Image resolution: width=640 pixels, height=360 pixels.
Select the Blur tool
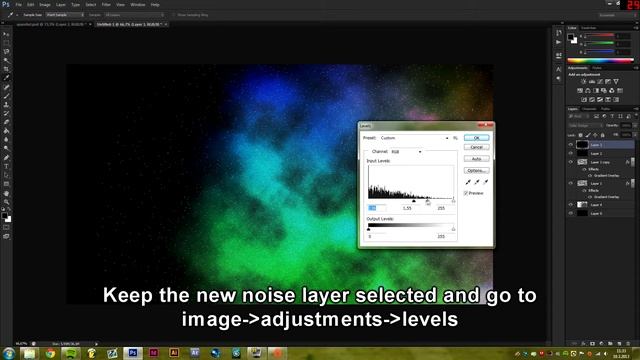(x=6, y=139)
